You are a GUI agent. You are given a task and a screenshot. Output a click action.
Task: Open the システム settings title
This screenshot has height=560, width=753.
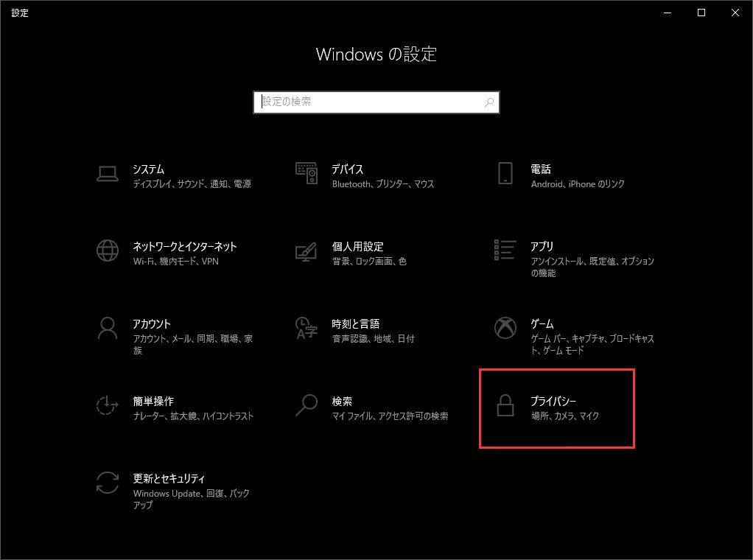coord(148,169)
